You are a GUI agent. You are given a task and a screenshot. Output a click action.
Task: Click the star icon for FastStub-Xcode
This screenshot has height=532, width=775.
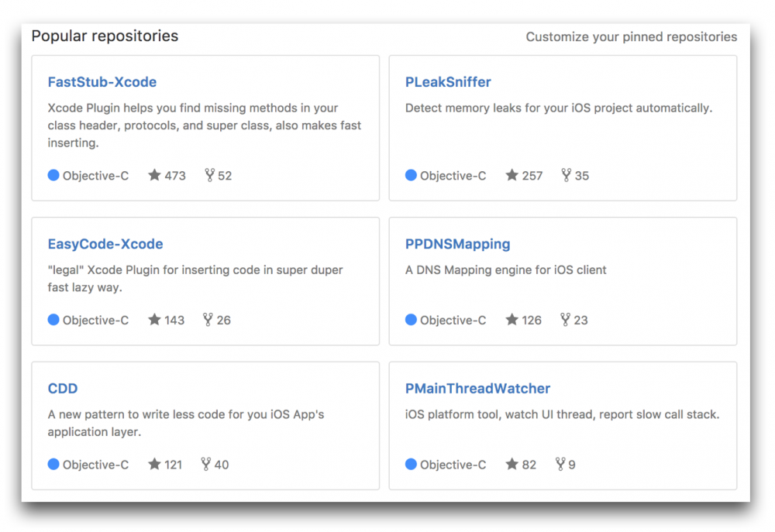pyautogui.click(x=155, y=175)
